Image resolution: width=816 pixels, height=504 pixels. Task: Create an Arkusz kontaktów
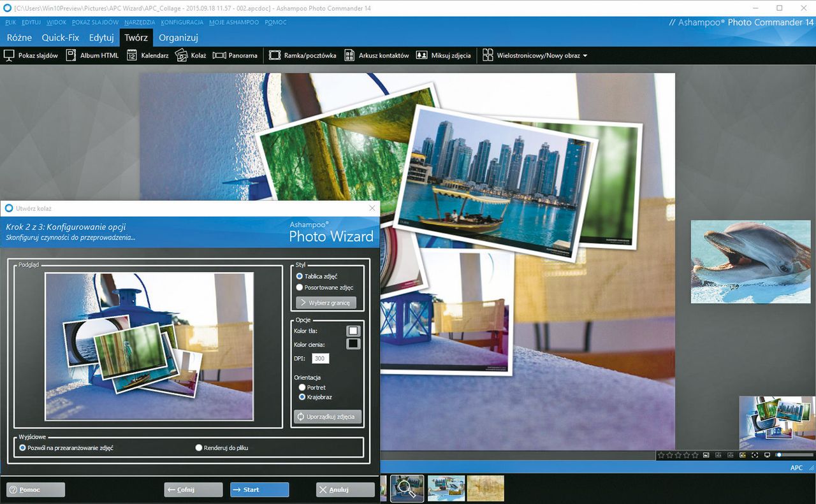point(377,55)
